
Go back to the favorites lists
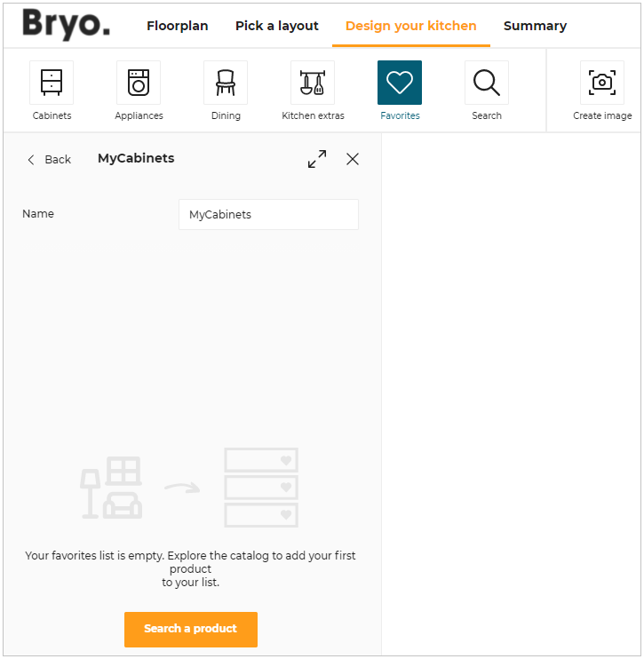pos(49,160)
